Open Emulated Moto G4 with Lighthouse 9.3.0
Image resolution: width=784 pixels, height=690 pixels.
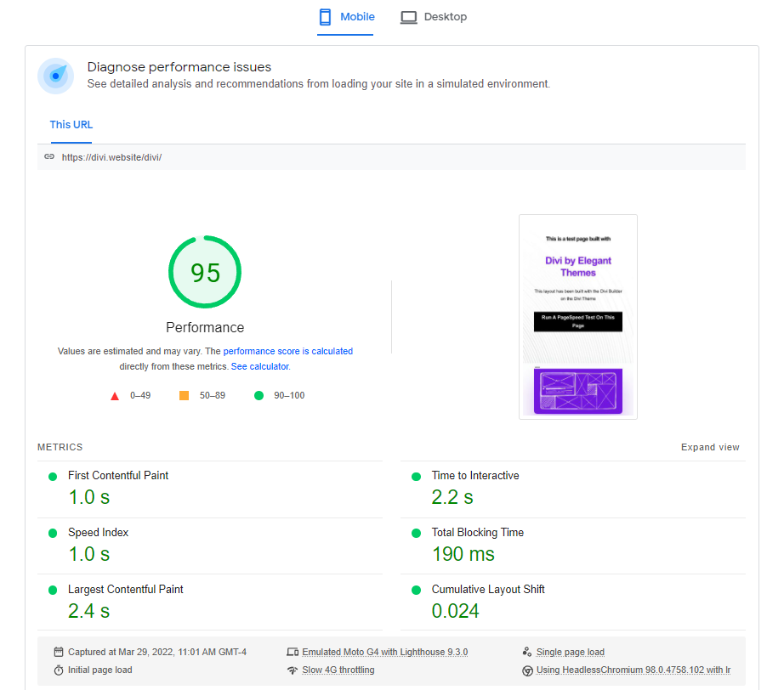(x=384, y=652)
